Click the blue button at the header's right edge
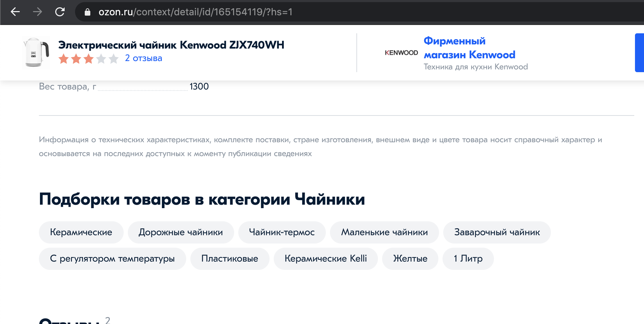The image size is (644, 324). (x=639, y=53)
